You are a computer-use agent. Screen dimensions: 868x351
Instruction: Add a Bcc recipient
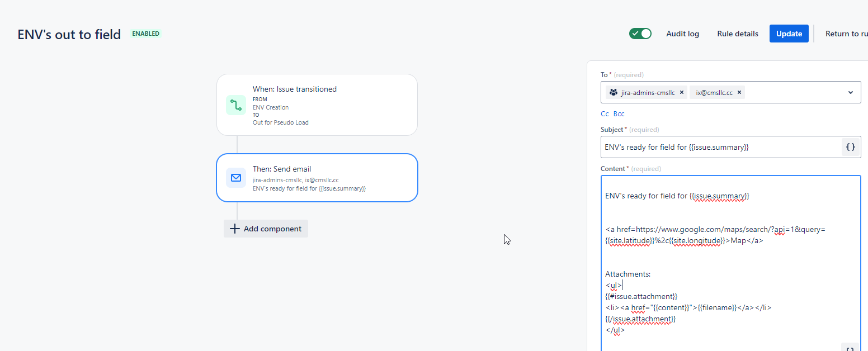click(x=619, y=114)
